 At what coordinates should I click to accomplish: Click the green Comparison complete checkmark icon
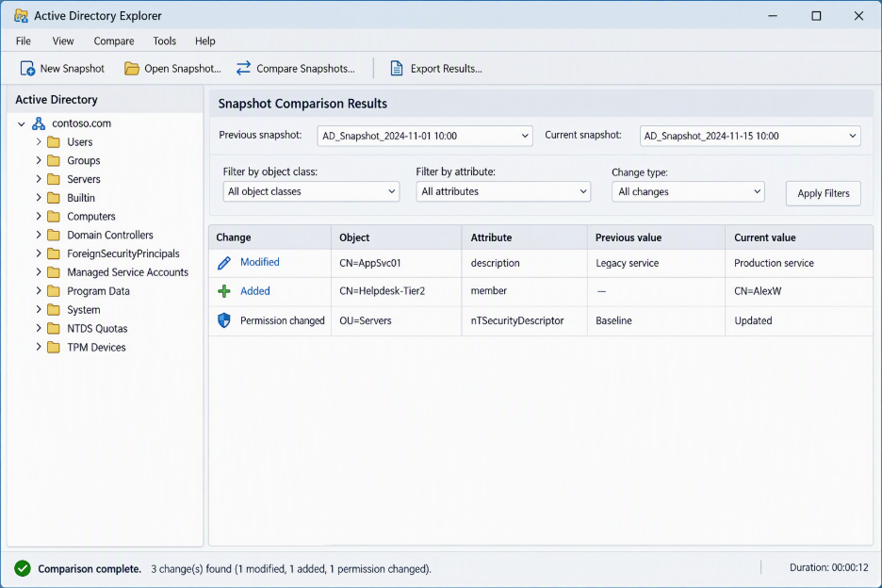23,569
